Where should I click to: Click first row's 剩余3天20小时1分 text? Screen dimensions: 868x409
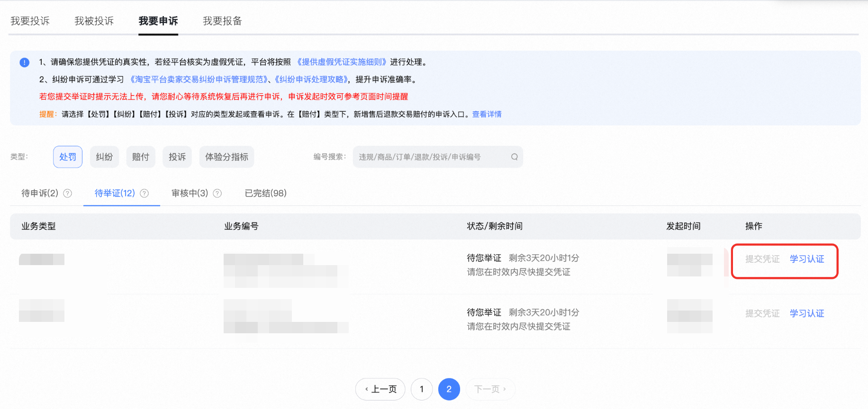point(544,258)
